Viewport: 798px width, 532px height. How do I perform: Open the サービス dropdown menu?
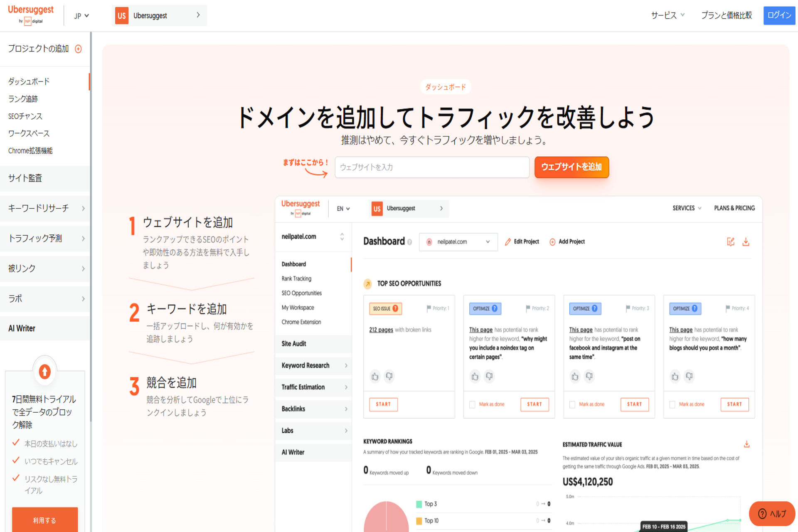667,15
